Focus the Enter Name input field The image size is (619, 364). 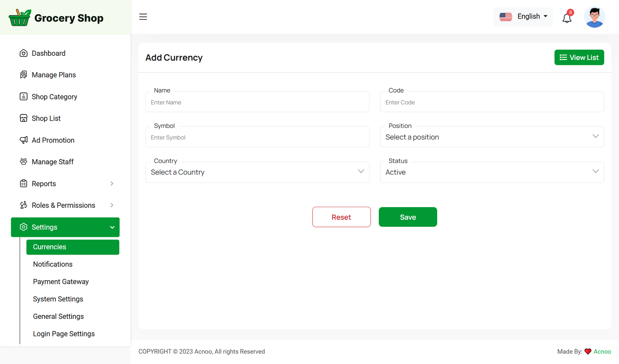tap(257, 102)
